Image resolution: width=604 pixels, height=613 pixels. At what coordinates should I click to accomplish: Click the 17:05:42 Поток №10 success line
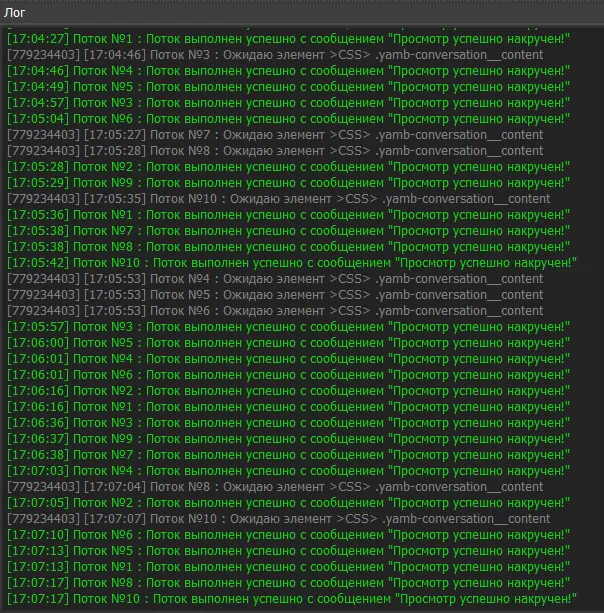click(x=292, y=263)
